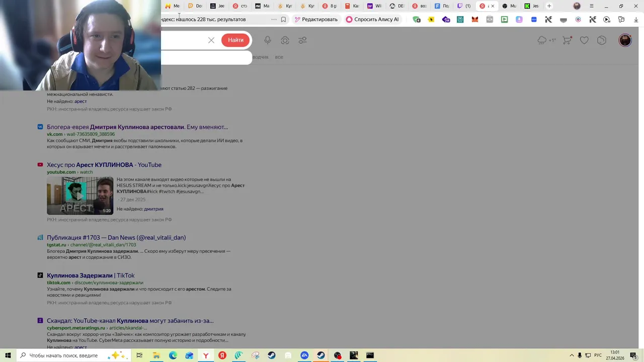
Task: Click the YouTube video thumbnail with АРЕСТ
Action: [x=80, y=196]
